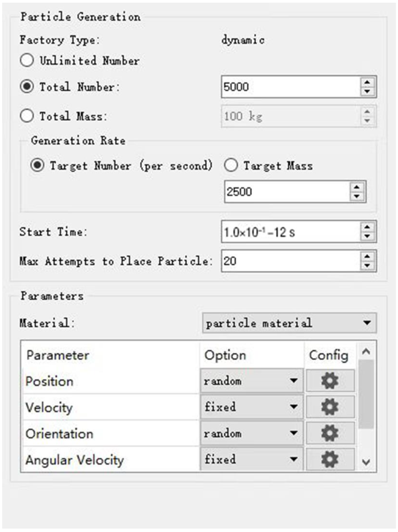Open the Velocity option dropdown
The image size is (398, 532).
(x=251, y=407)
